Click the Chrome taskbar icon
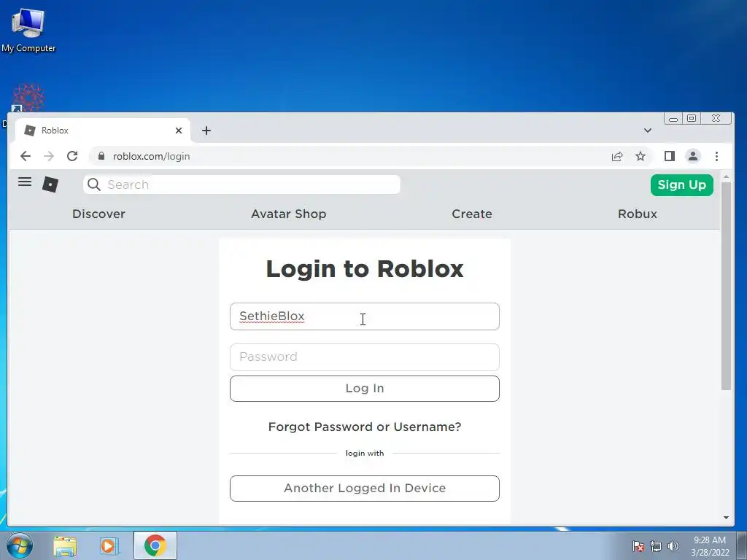The height and width of the screenshot is (560, 747). click(155, 545)
